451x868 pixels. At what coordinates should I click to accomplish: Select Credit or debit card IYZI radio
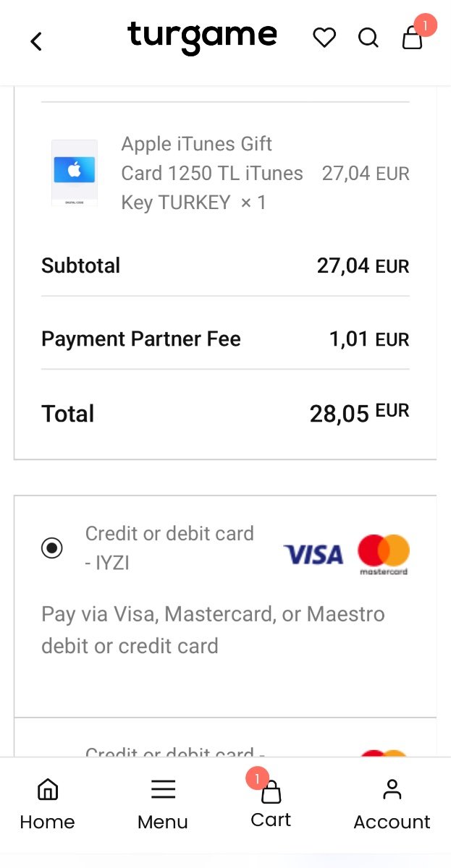click(x=51, y=548)
